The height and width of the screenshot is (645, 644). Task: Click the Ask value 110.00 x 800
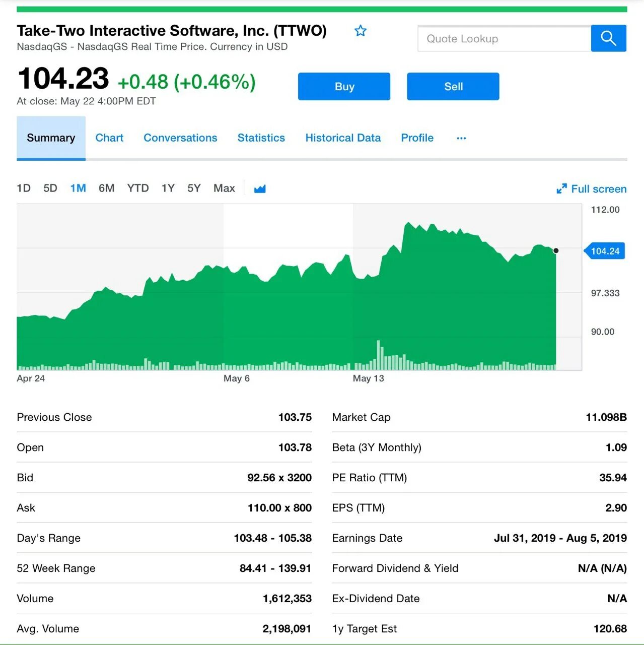[x=279, y=508]
